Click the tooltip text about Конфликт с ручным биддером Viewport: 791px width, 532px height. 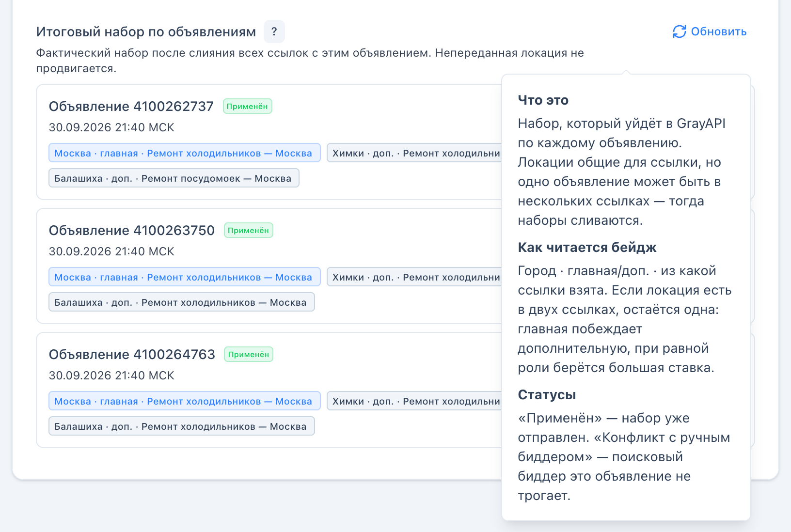pyautogui.click(x=624, y=457)
